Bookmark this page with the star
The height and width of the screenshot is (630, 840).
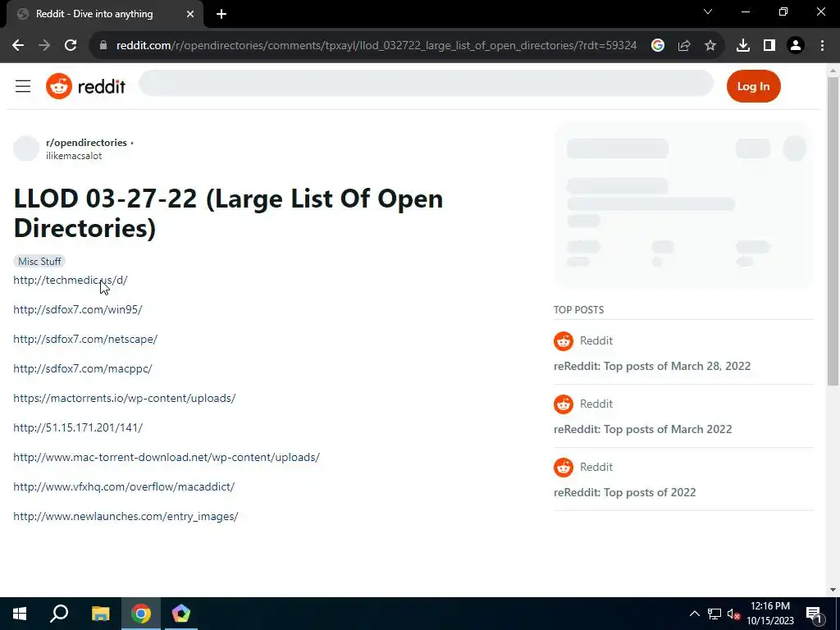[x=710, y=46]
